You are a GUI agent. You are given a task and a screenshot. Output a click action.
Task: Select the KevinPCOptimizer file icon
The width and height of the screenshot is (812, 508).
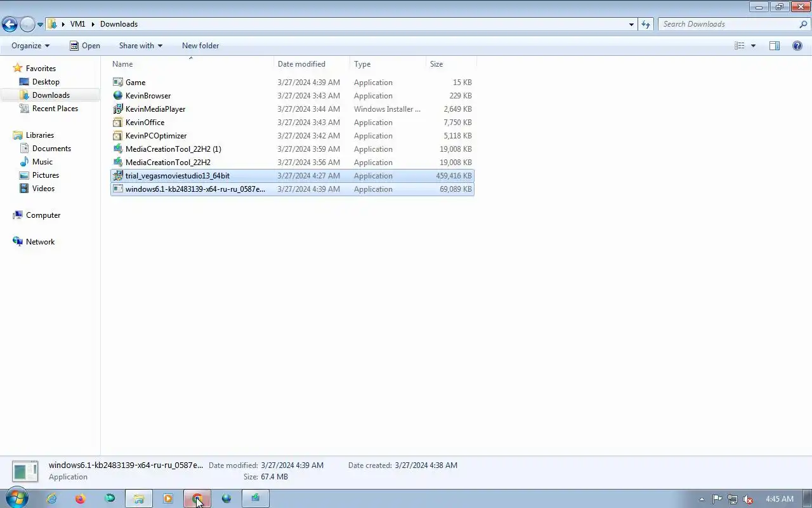[x=117, y=136]
